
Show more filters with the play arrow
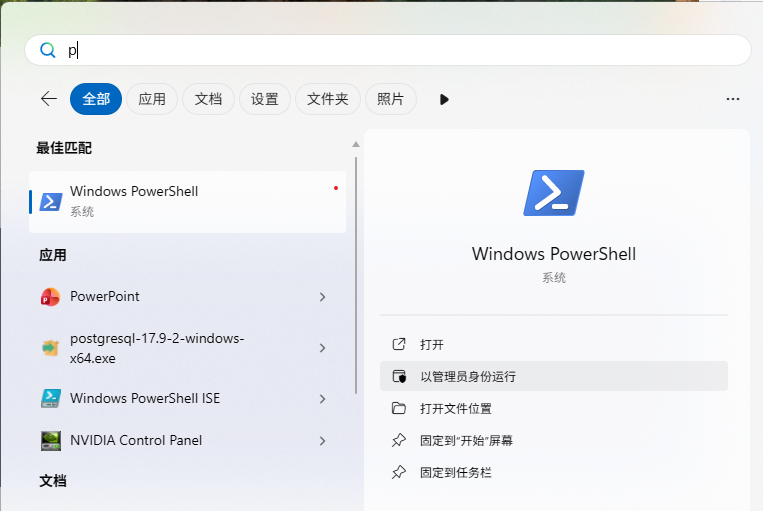coord(444,99)
